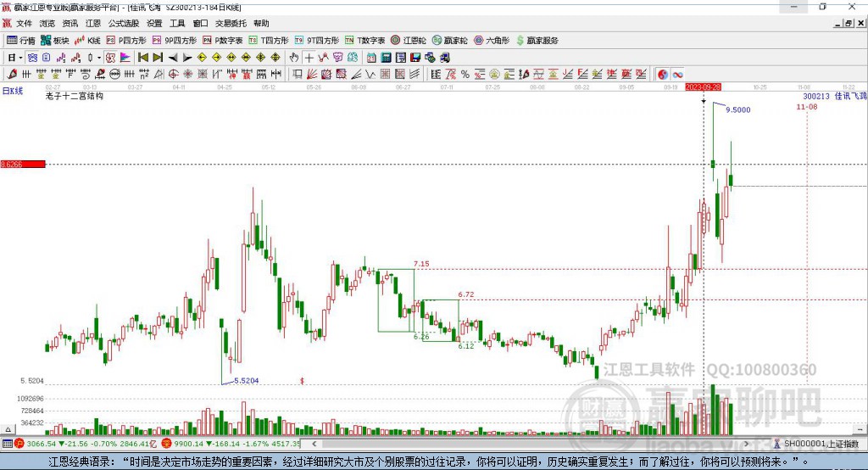Open the 9P四方形 tool
Image resolution: width=868 pixels, height=470 pixels.
pos(175,41)
